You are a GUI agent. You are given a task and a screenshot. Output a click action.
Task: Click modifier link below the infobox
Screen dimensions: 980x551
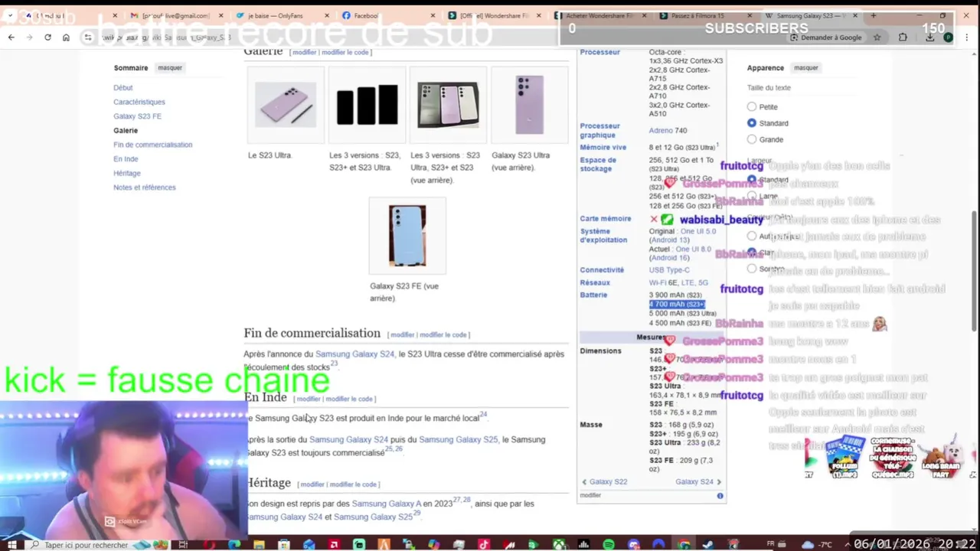click(x=590, y=495)
